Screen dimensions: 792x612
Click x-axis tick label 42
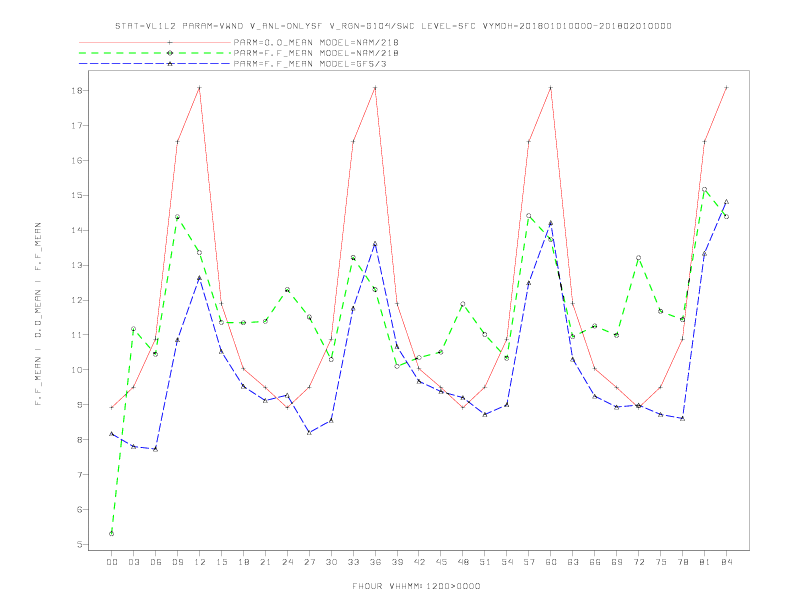pyautogui.click(x=419, y=562)
